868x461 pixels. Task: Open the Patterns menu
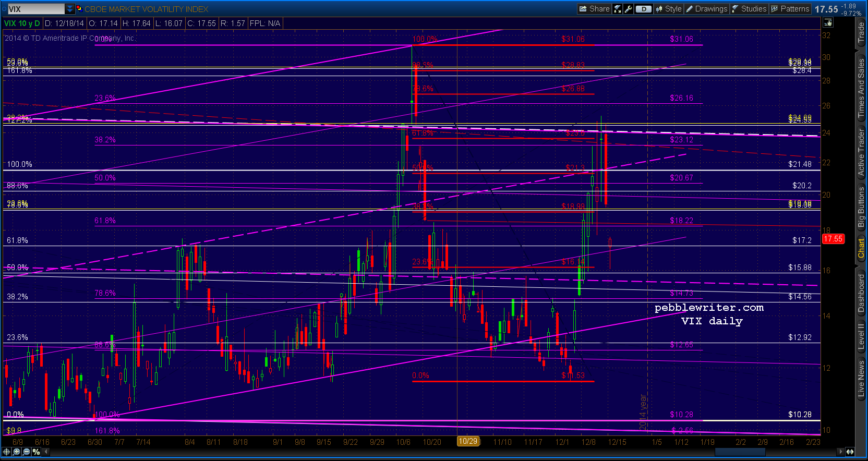pos(790,9)
